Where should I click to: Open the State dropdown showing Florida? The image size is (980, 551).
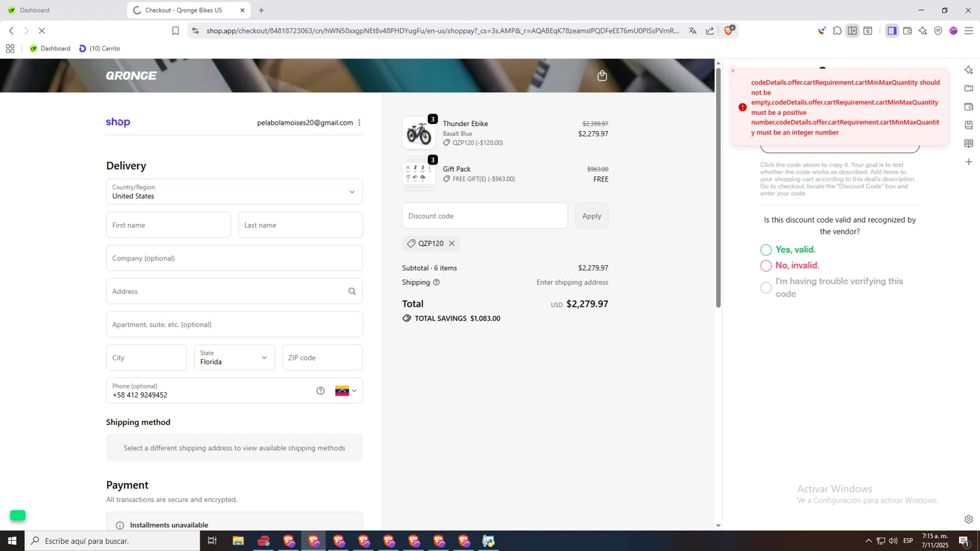point(235,358)
